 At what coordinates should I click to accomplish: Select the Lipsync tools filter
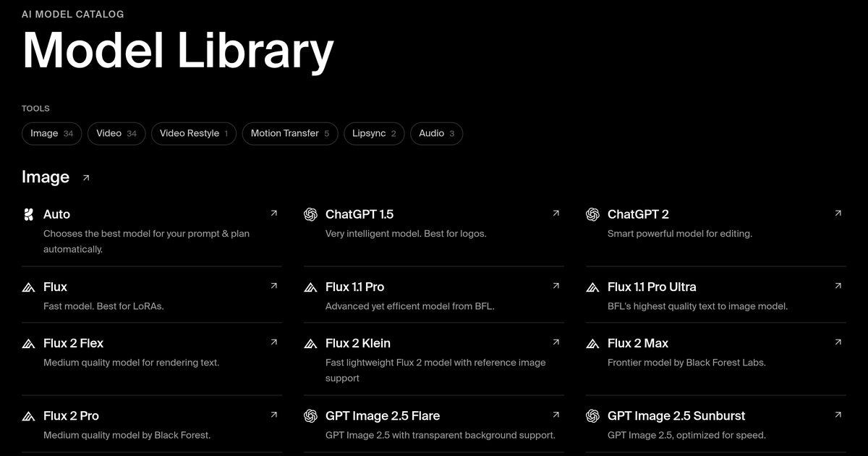tap(374, 133)
